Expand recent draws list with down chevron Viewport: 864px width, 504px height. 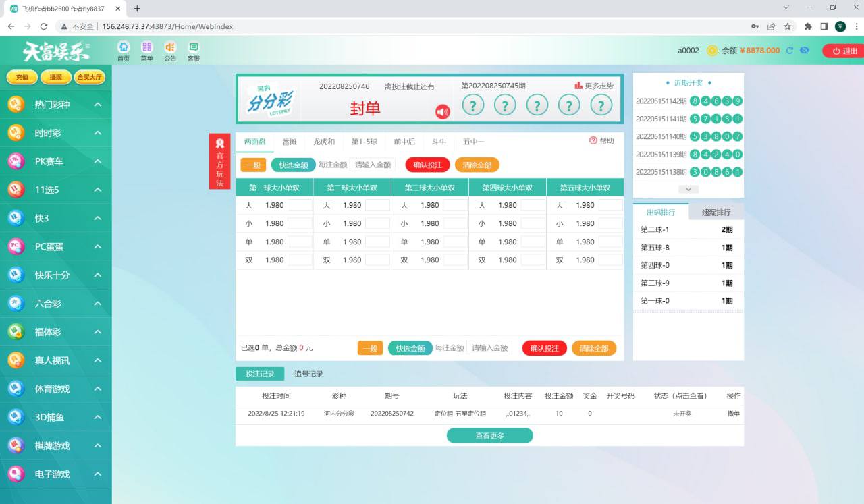[x=688, y=190]
